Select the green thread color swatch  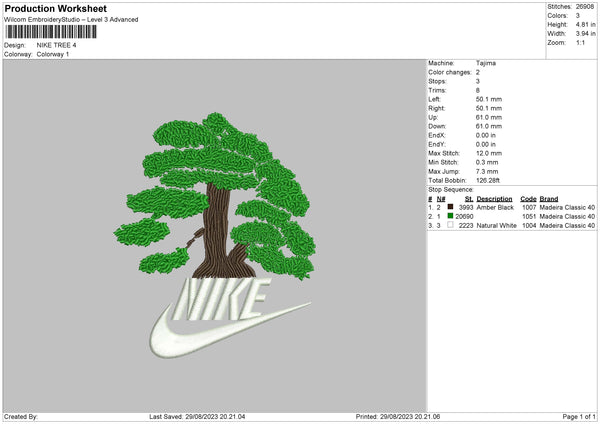[451, 216]
